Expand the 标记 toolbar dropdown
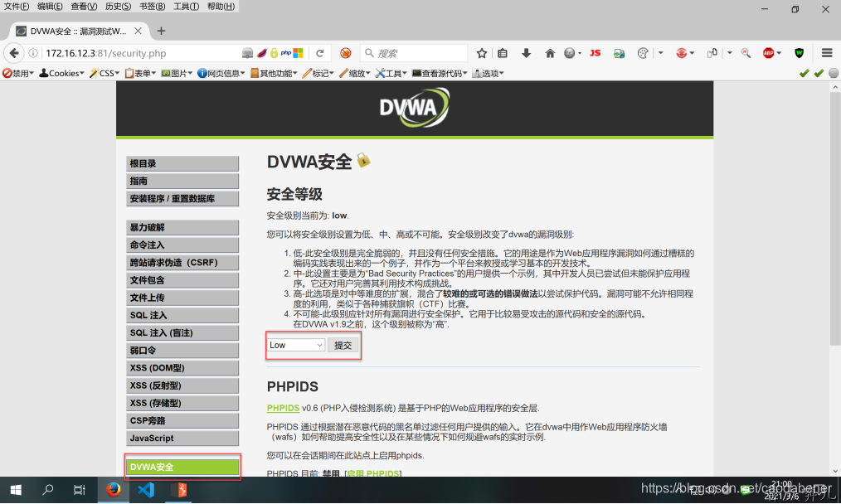 point(318,74)
